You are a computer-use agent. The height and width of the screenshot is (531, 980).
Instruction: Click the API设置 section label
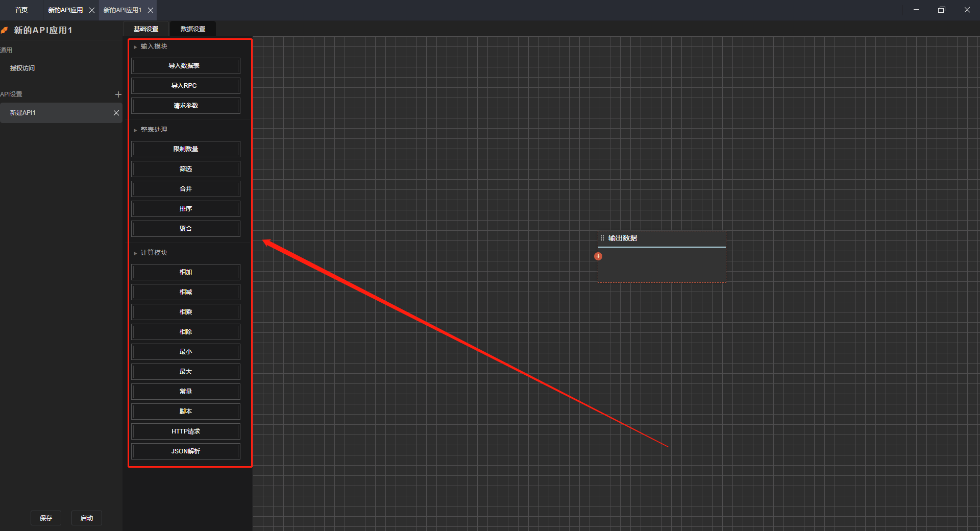11,94
